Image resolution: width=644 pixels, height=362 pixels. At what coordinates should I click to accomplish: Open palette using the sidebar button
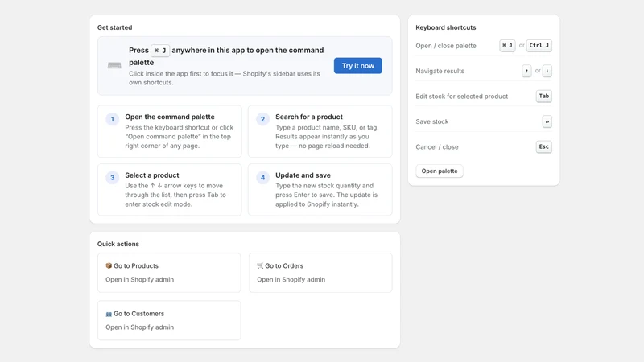[x=440, y=171]
